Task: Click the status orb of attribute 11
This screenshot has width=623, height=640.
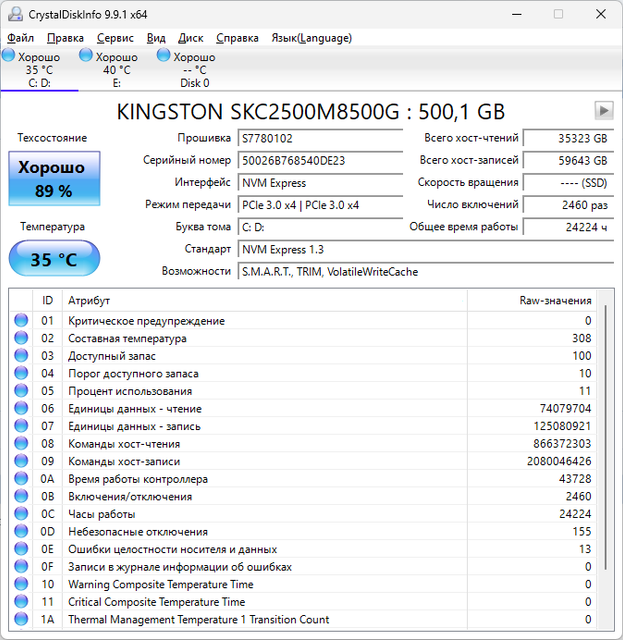Action: click(21, 601)
